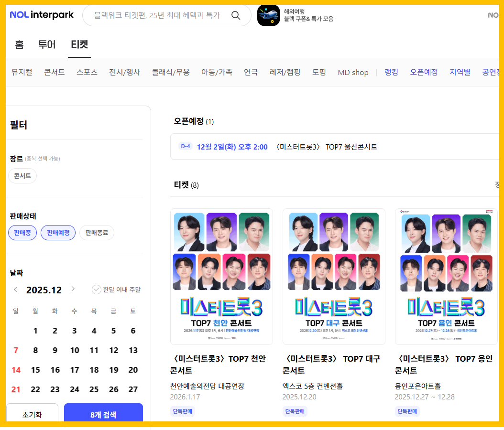504x430 pixels.
Task: Go to the 지역별 page
Action: [x=460, y=72]
